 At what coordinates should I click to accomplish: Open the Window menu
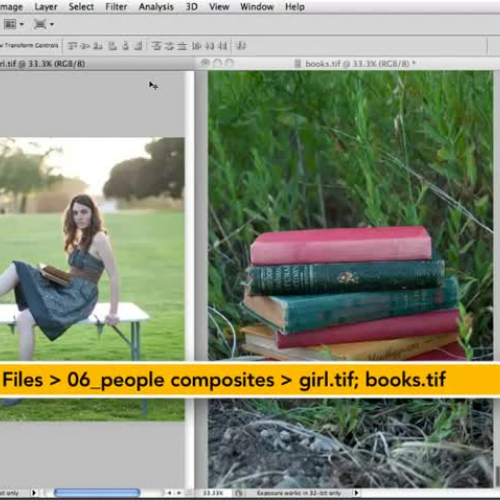click(x=257, y=7)
